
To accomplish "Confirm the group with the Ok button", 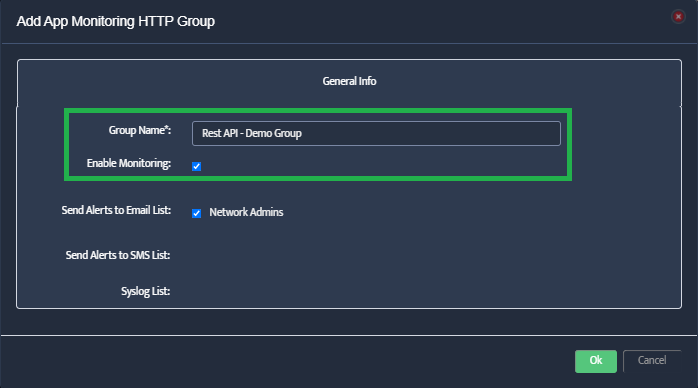I will (x=596, y=361).
